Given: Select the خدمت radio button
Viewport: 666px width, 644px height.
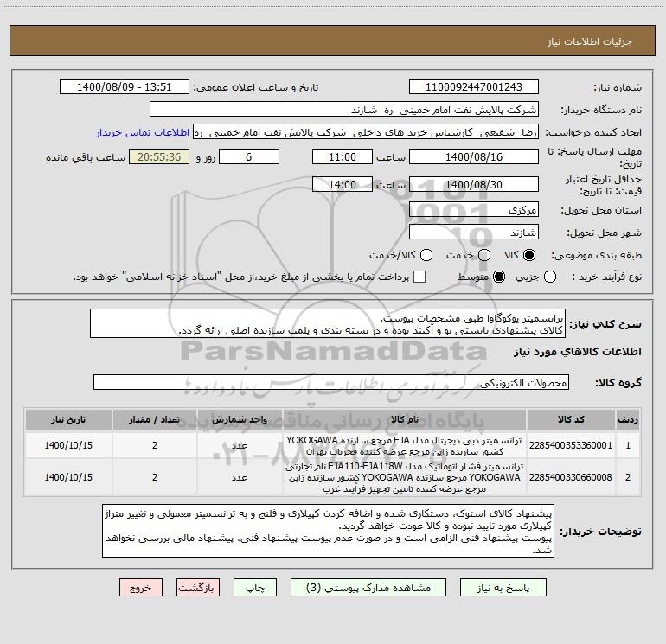Looking at the screenshot, I should tap(484, 255).
